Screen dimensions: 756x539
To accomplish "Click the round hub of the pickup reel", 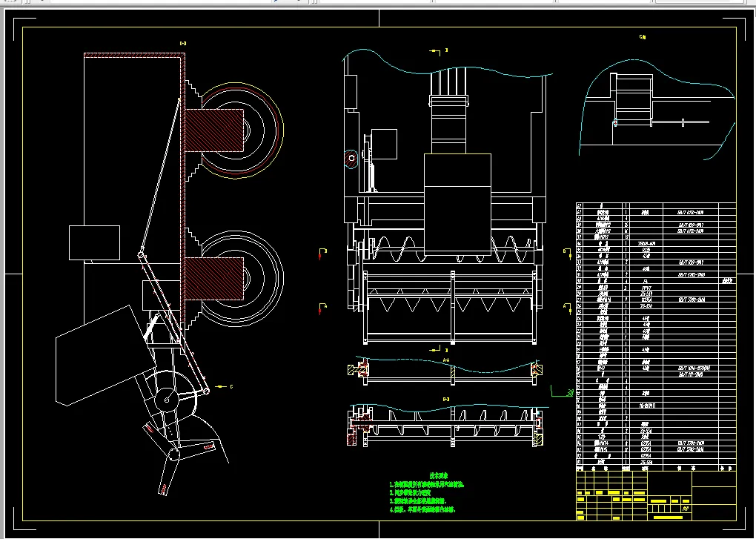I will tap(167, 399).
